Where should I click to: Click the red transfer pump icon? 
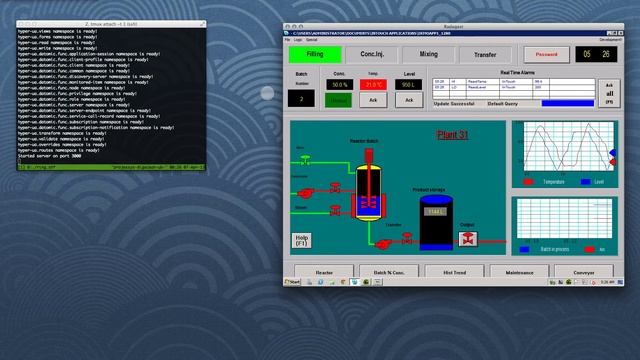[383, 244]
